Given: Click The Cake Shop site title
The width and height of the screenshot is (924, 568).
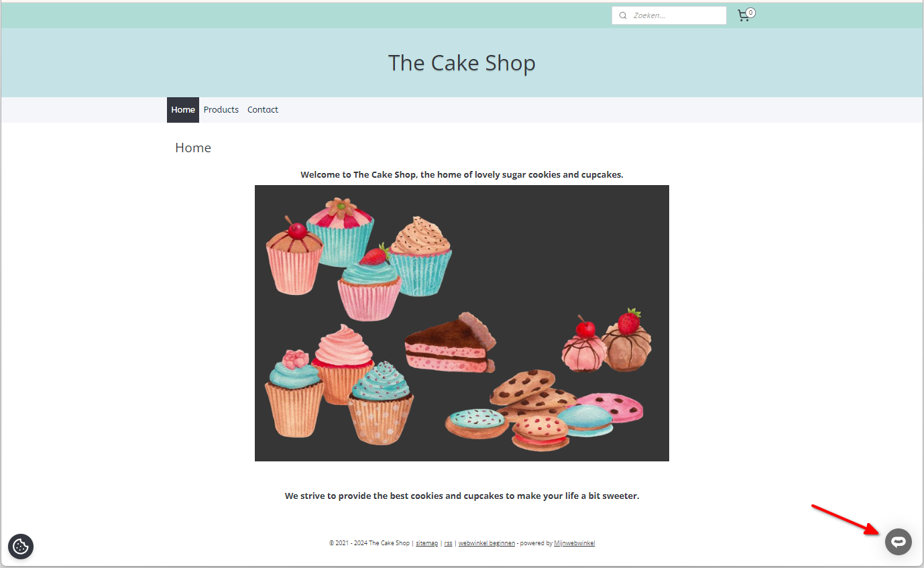Looking at the screenshot, I should click(462, 63).
